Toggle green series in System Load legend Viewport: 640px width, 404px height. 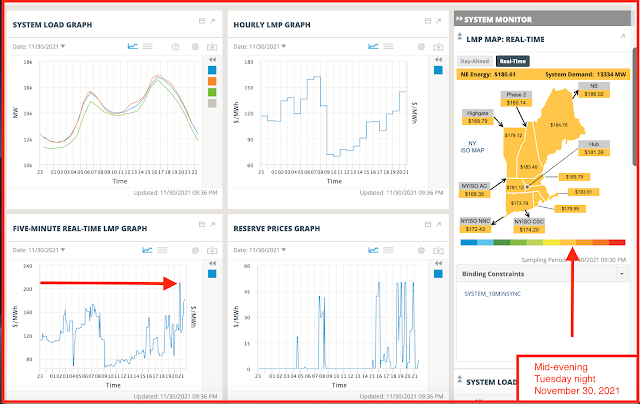point(212,92)
